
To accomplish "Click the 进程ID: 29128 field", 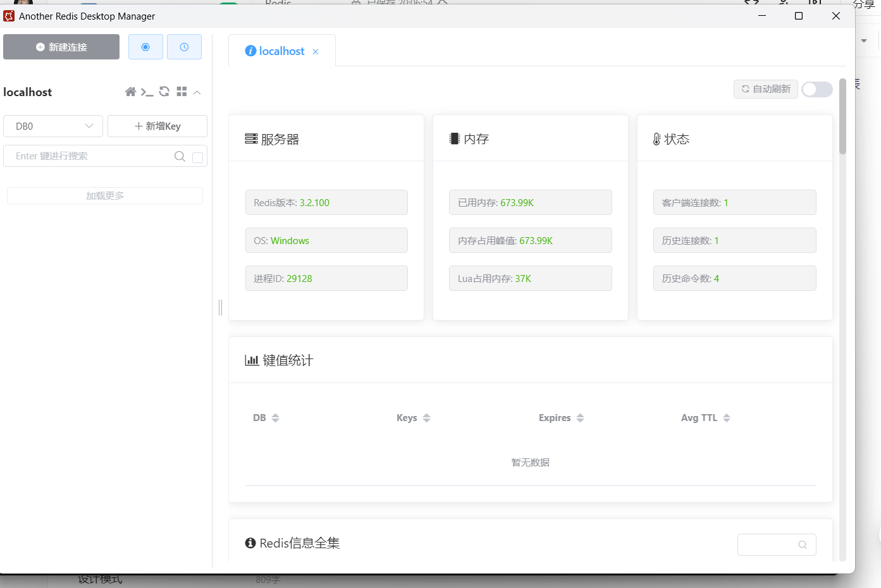I will tap(326, 278).
